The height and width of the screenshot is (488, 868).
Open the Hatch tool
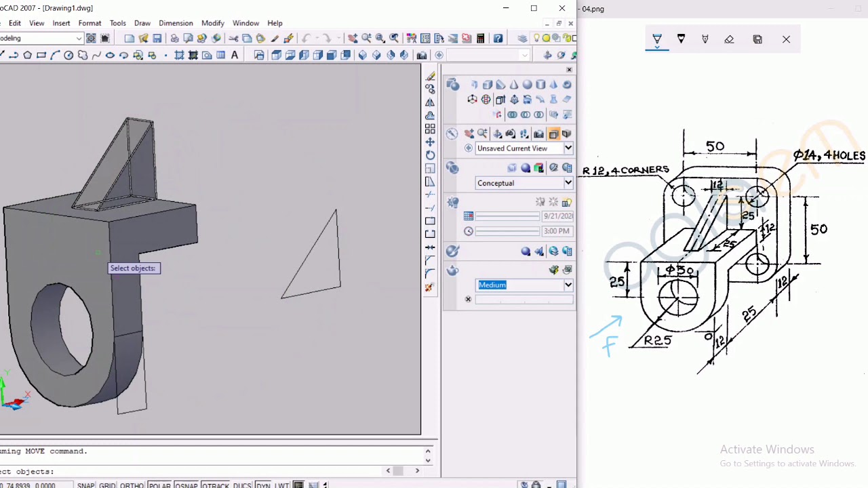click(x=179, y=55)
